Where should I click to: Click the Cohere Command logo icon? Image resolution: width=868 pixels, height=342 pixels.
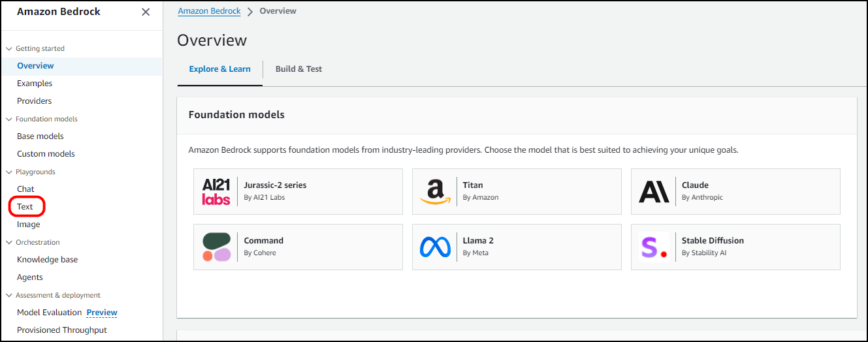[x=216, y=247]
